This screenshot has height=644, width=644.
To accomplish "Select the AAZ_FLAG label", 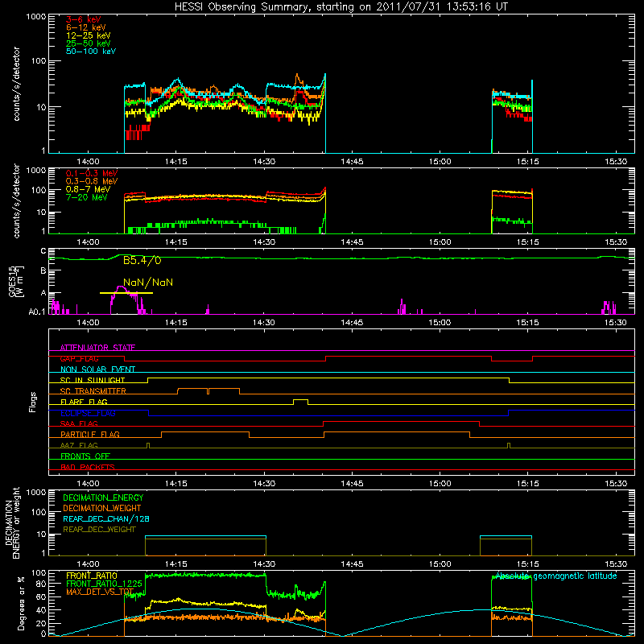I will click(x=79, y=445).
